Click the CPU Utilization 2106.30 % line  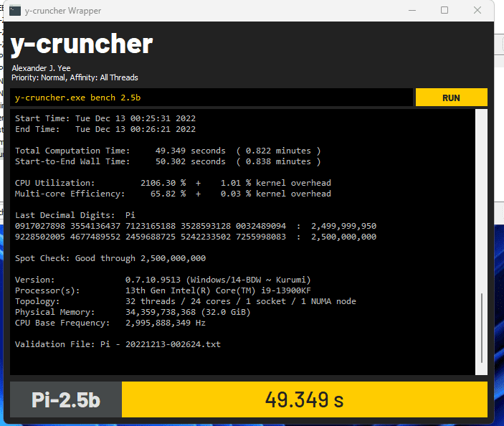(173, 183)
